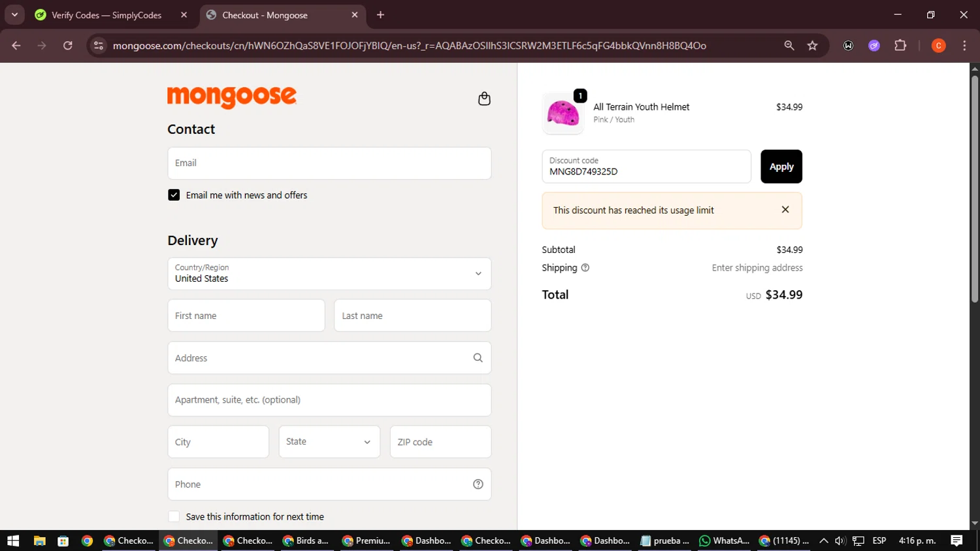980x551 pixels.
Task: Open File Explorer from the taskbar
Action: 40,541
